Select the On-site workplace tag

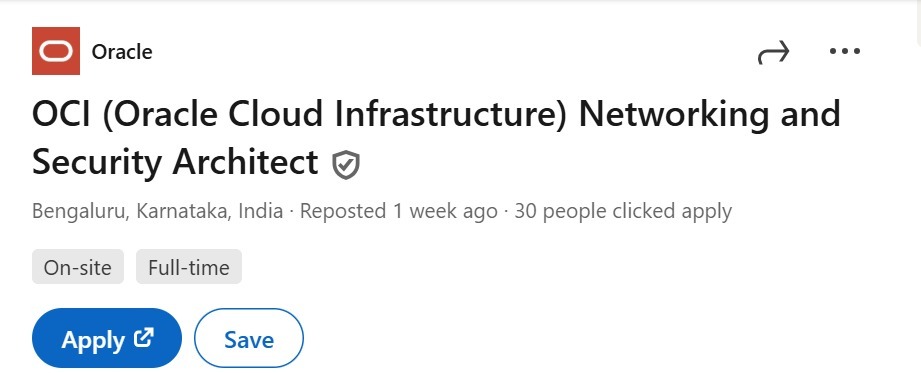pyautogui.click(x=78, y=267)
